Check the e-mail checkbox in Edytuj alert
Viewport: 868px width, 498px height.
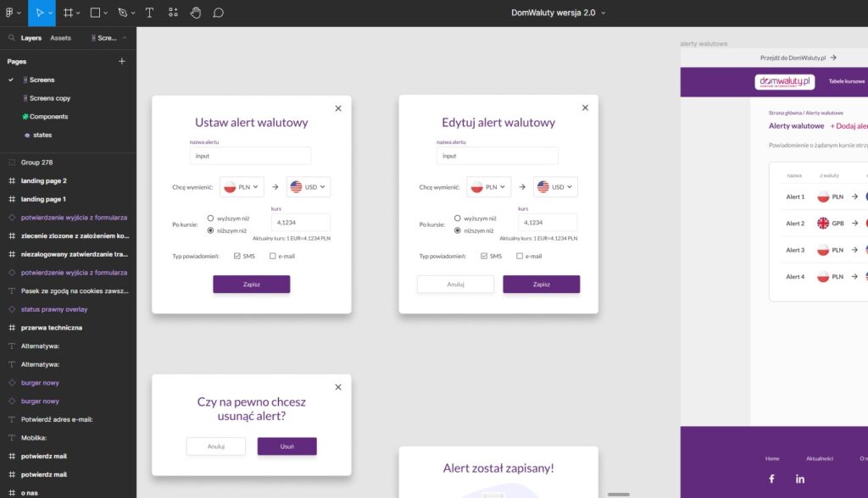(520, 256)
